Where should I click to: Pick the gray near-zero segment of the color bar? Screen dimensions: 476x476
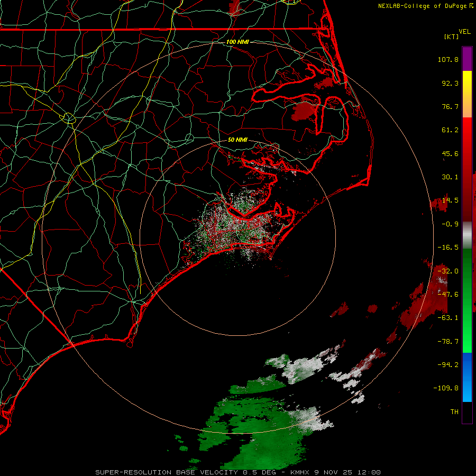(x=467, y=235)
